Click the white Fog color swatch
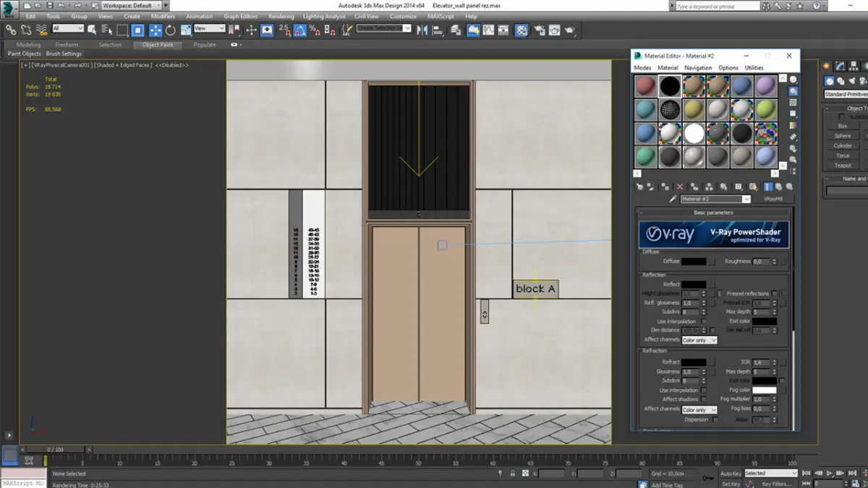868x488 pixels. click(764, 390)
